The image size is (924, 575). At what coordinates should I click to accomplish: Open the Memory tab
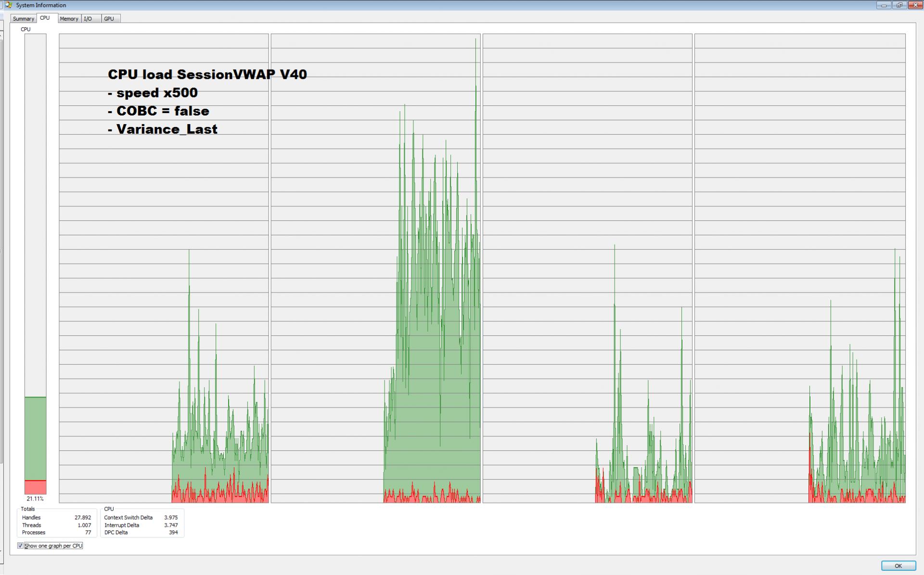69,19
